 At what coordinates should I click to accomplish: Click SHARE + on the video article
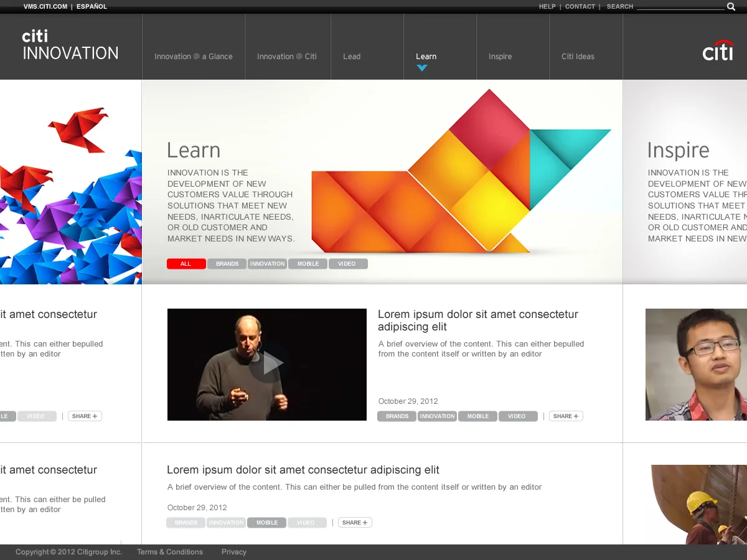pyautogui.click(x=566, y=416)
